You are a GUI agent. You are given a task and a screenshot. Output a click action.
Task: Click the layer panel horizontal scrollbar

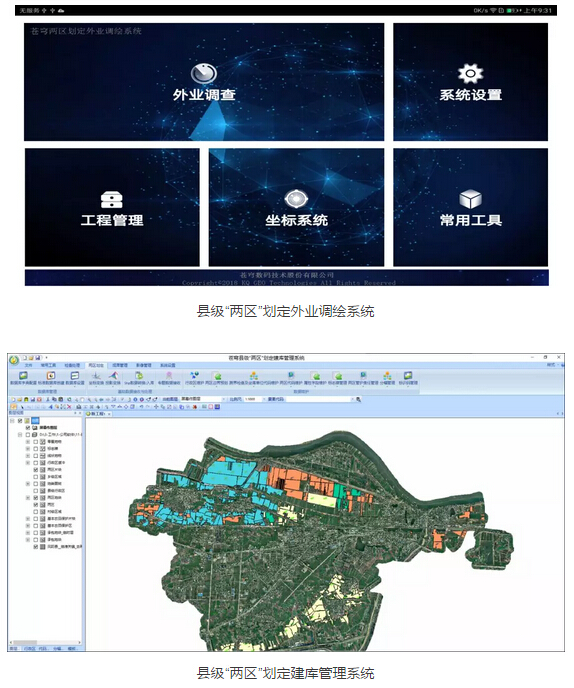tap(46, 642)
